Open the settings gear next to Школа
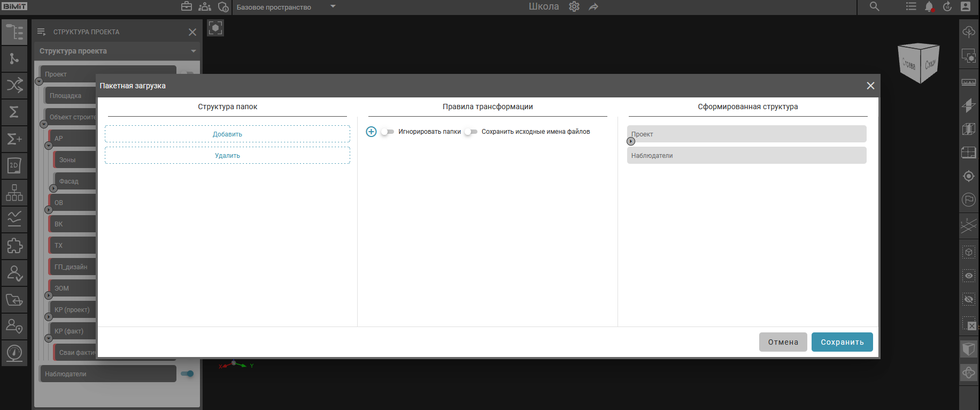The width and height of the screenshot is (980, 410). coord(574,7)
